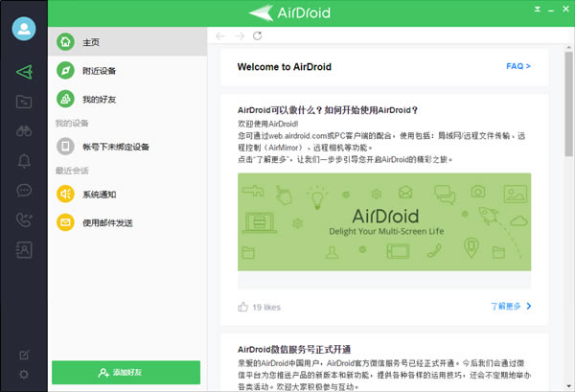Open the contacts book icon
575x392 pixels.
click(x=24, y=250)
